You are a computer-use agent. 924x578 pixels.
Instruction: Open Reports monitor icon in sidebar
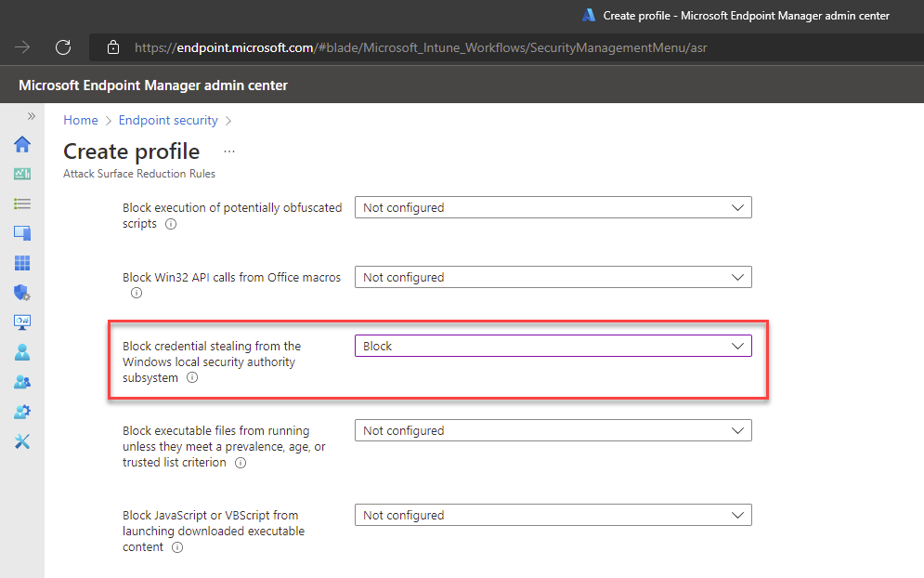tap(22, 322)
